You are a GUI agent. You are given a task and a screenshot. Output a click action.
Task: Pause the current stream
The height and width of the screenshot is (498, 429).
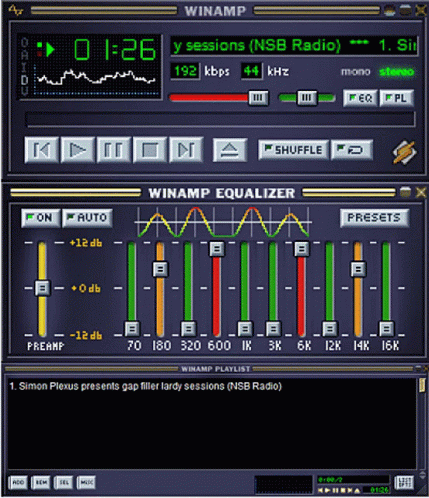(114, 150)
